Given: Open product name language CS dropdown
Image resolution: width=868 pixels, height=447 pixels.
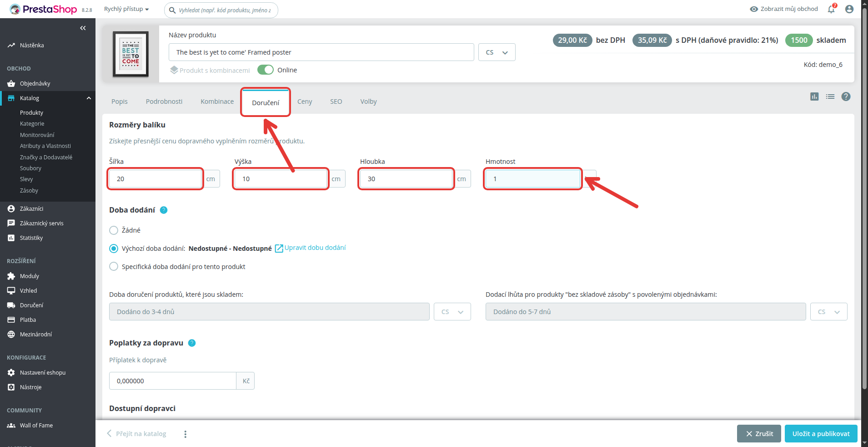Looking at the screenshot, I should pos(497,52).
